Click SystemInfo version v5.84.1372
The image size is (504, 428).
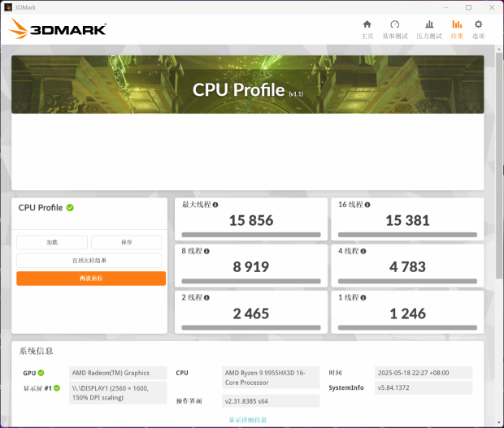tap(424, 387)
